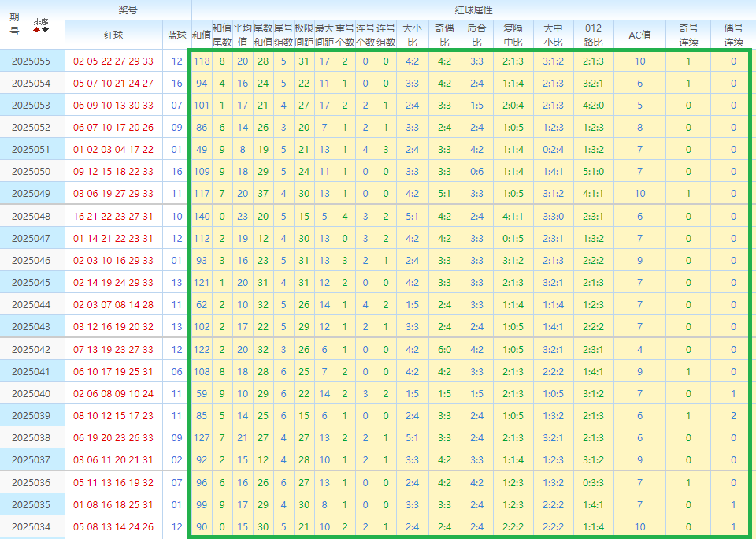Click the 尾号组数 column header
Viewport: 756px width, 539px height.
pos(283,35)
